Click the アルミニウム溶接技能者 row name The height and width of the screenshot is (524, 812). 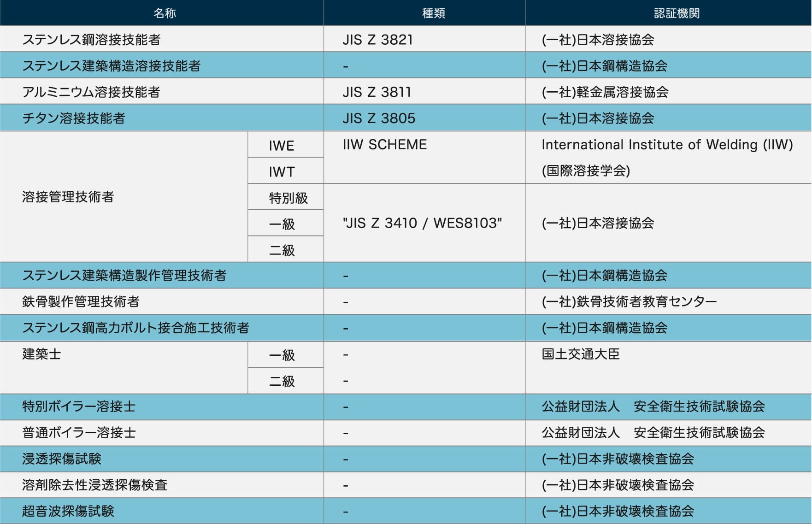coord(91,92)
